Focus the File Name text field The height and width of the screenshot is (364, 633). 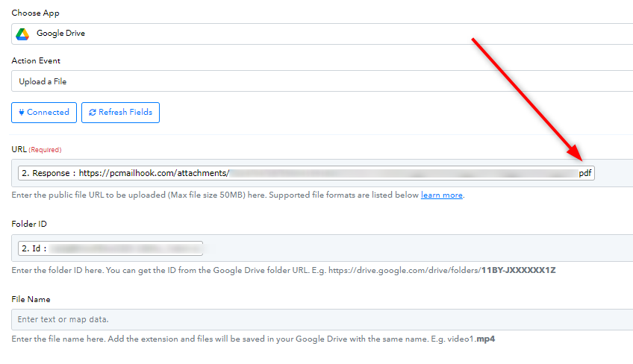[322, 319]
